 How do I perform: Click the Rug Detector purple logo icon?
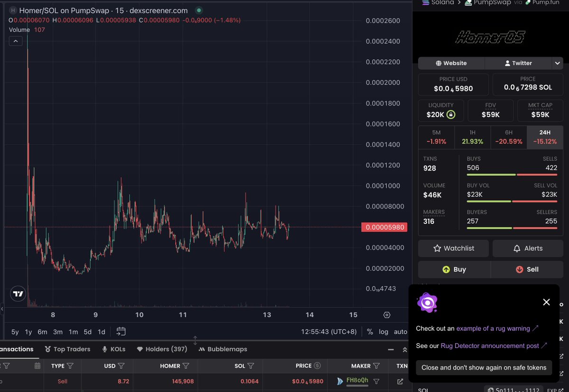pyautogui.click(x=427, y=302)
